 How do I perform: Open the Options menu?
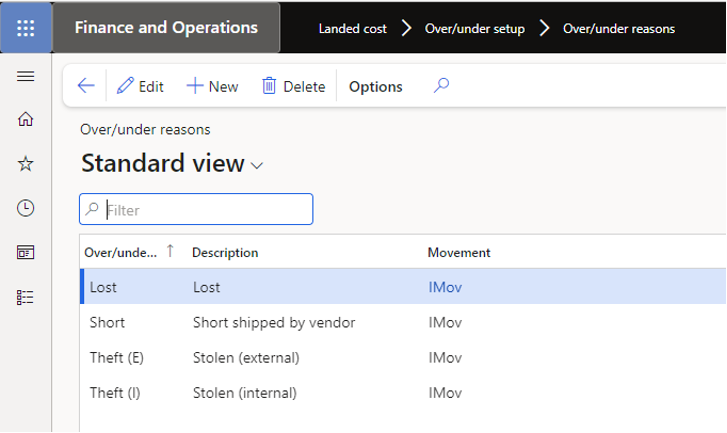tap(375, 87)
